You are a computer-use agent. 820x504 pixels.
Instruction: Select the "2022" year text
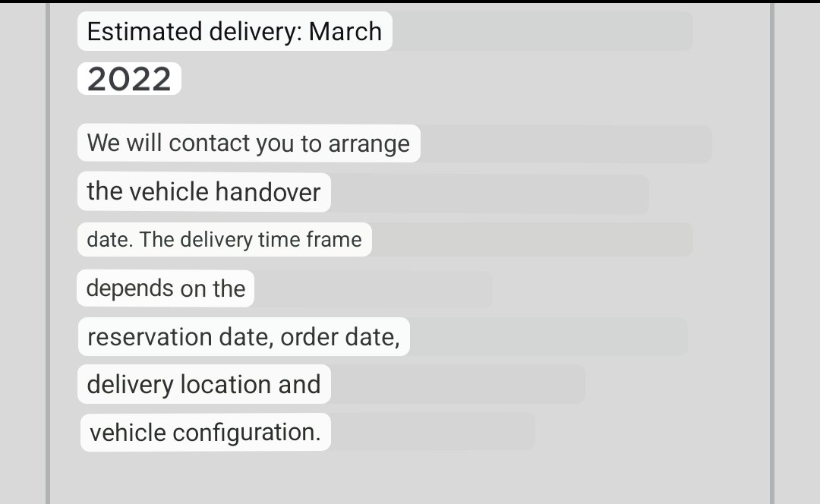(x=129, y=79)
